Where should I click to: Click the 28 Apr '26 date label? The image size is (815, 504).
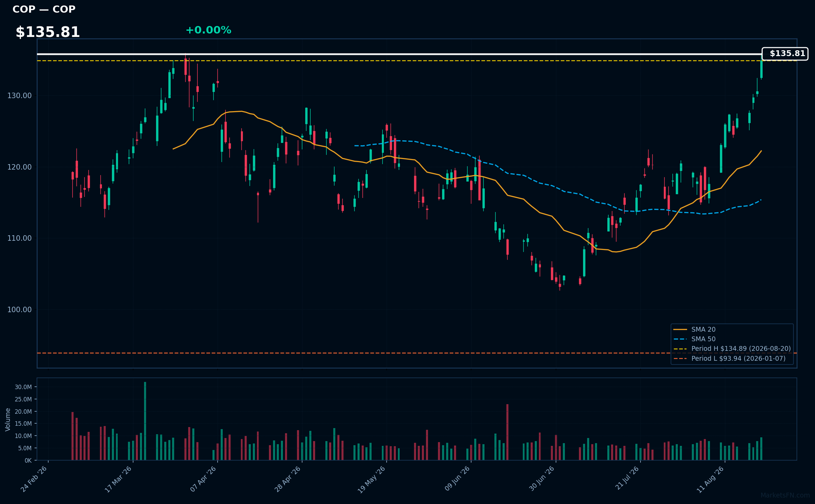(x=288, y=479)
